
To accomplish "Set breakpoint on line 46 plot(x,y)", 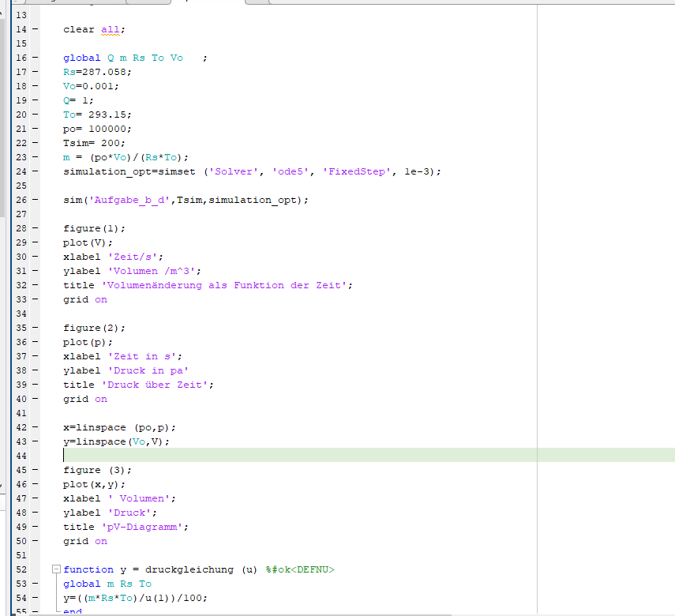I will [35, 484].
